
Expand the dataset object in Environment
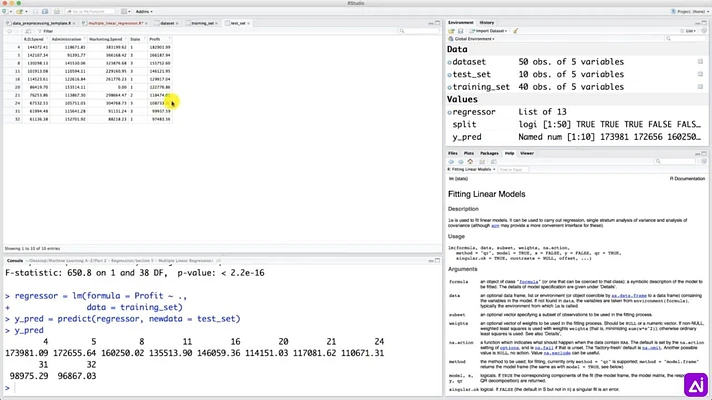(450, 62)
